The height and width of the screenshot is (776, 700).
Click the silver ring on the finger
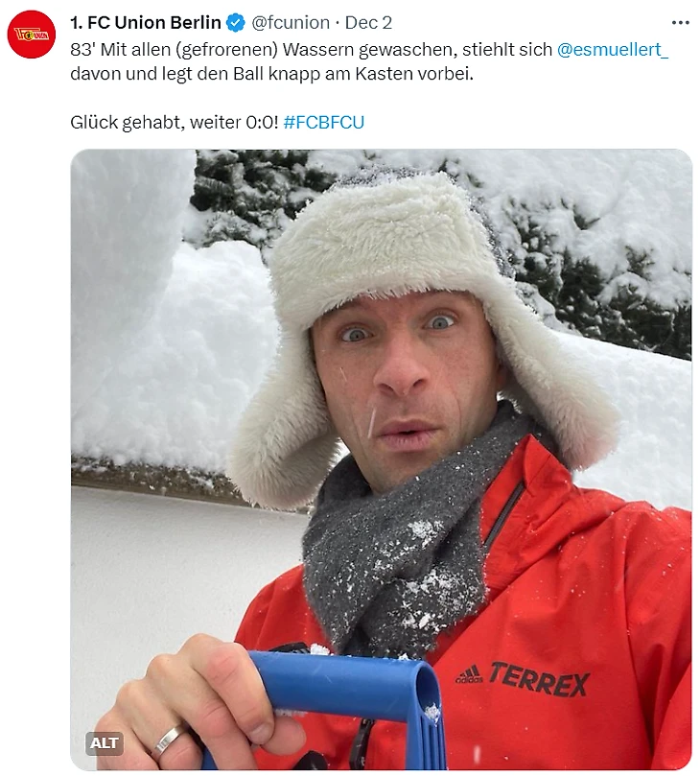(168, 741)
